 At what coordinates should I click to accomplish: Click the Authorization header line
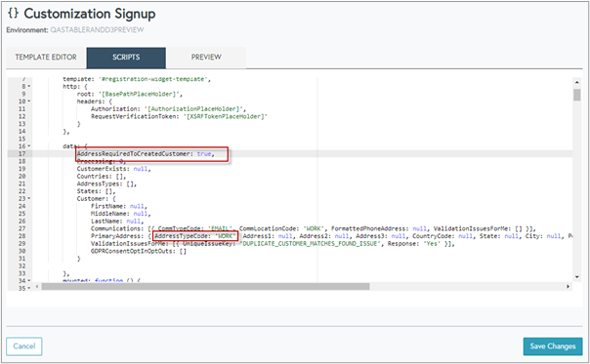click(168, 109)
